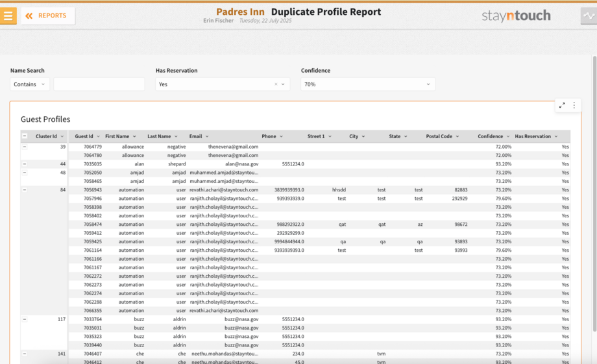Click last name shepard cell
Screen dimensions: 597x364
(177, 164)
